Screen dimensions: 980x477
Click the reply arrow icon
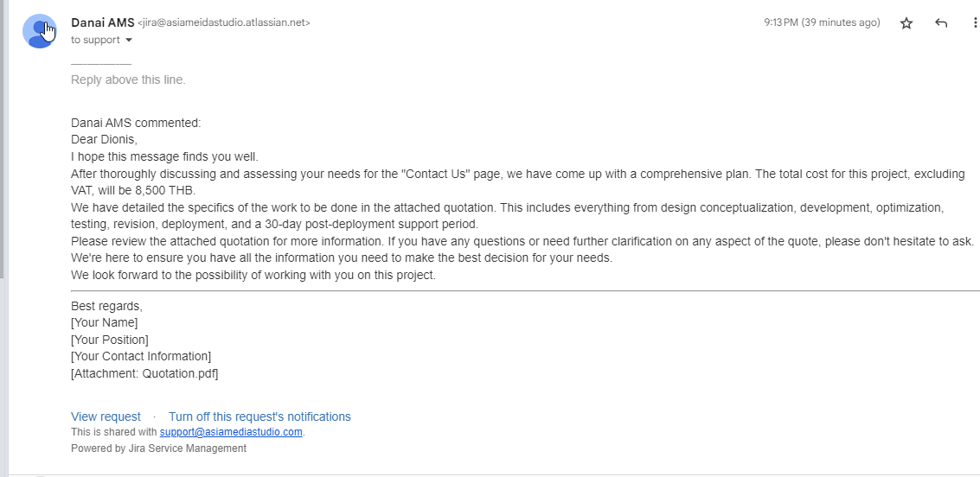pos(940,23)
